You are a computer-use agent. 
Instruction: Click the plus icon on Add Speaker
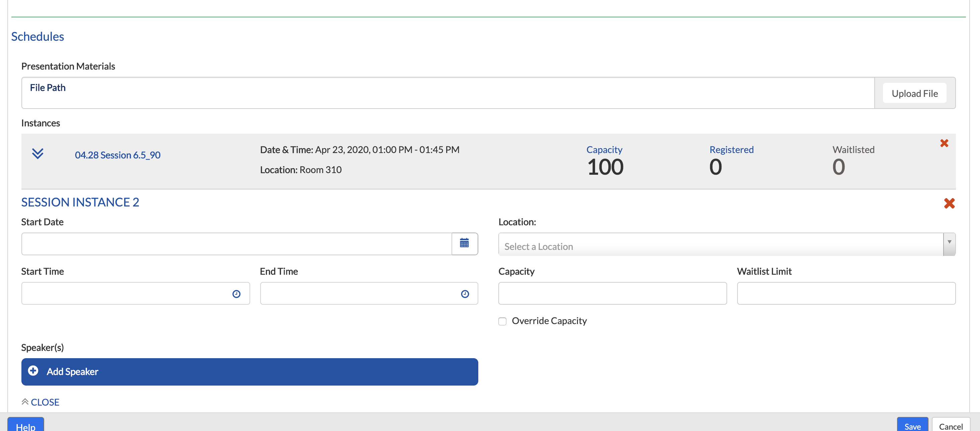33,371
